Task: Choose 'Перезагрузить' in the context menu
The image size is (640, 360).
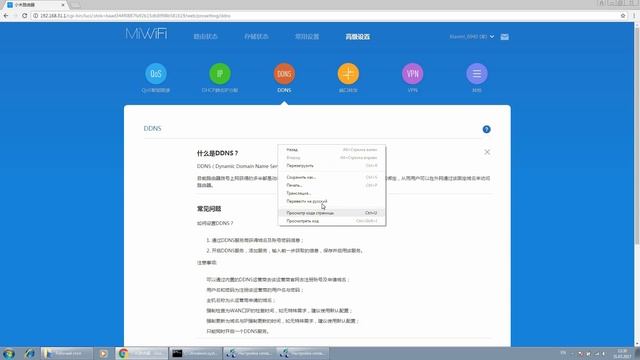Action: tap(332, 166)
